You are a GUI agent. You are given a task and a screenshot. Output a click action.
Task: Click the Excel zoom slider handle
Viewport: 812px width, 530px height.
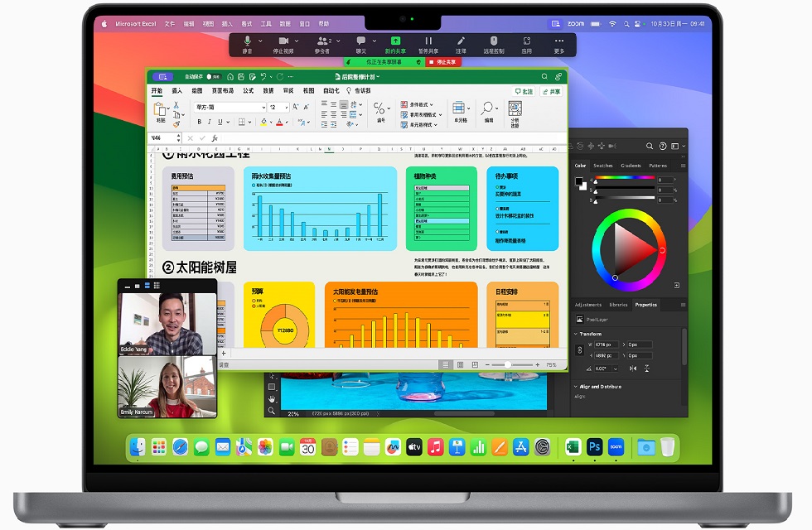point(507,364)
